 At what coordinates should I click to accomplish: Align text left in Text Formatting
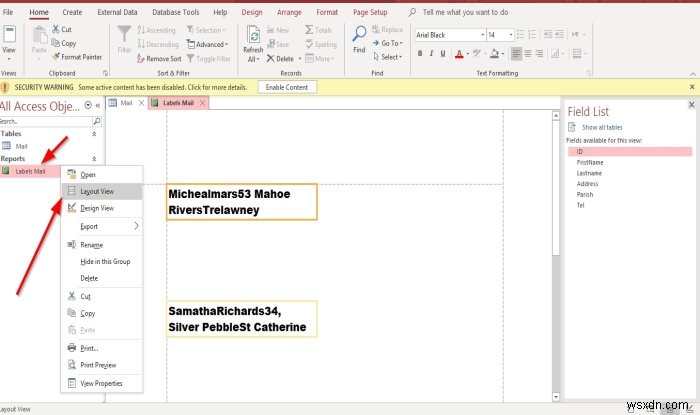tap(516, 54)
